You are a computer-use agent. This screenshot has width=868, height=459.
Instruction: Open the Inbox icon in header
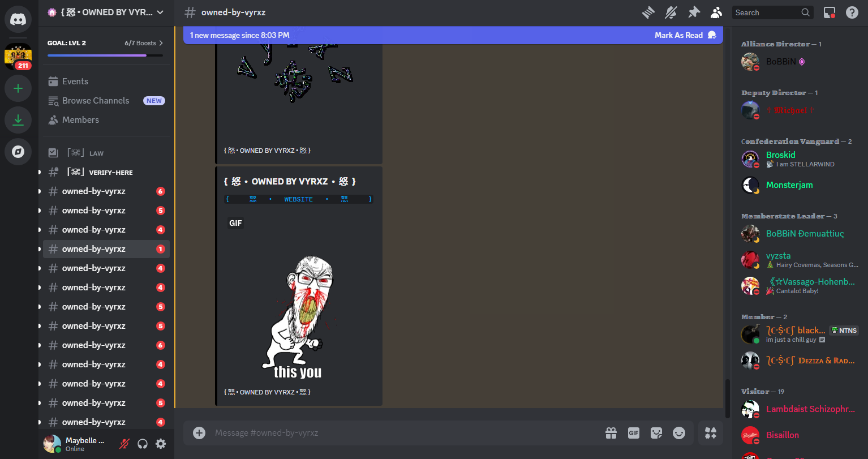pos(830,12)
